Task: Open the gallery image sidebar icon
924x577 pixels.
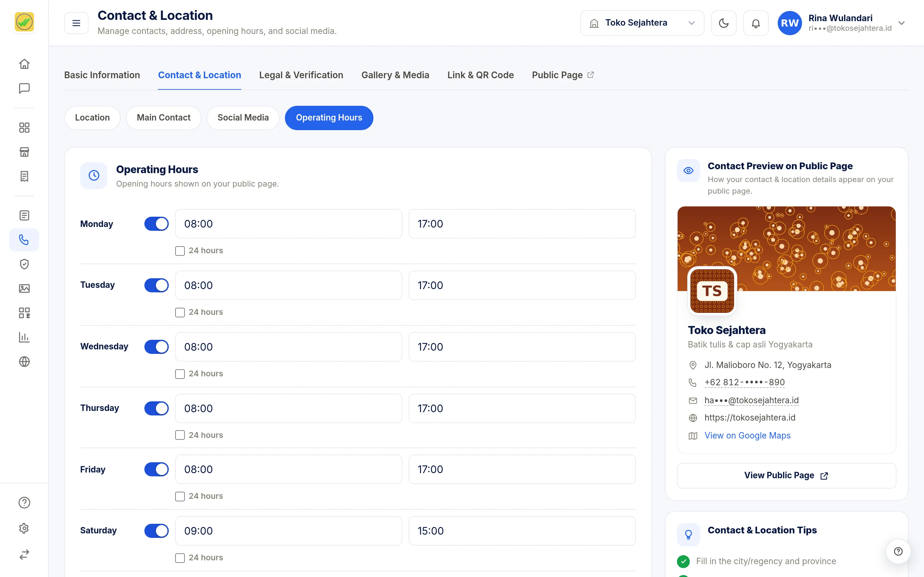Action: pos(24,288)
